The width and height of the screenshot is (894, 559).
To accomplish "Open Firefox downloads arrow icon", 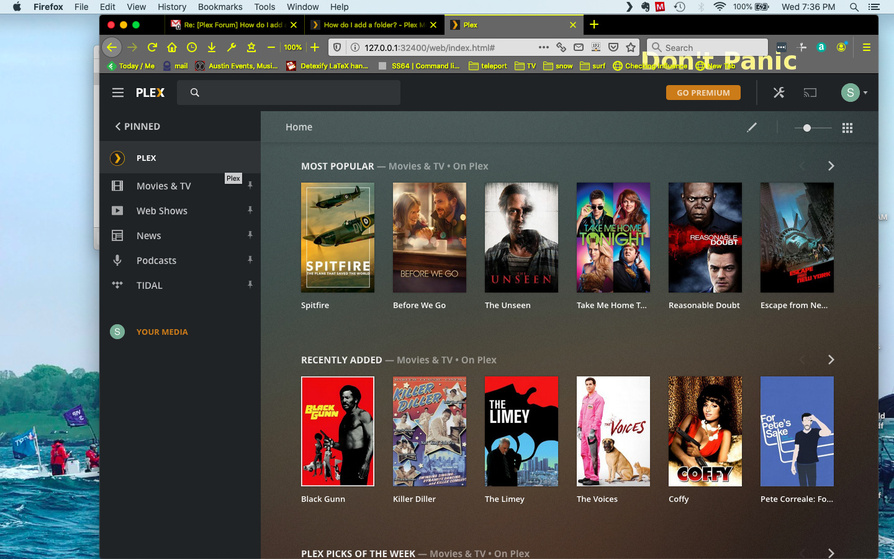I will coord(212,47).
